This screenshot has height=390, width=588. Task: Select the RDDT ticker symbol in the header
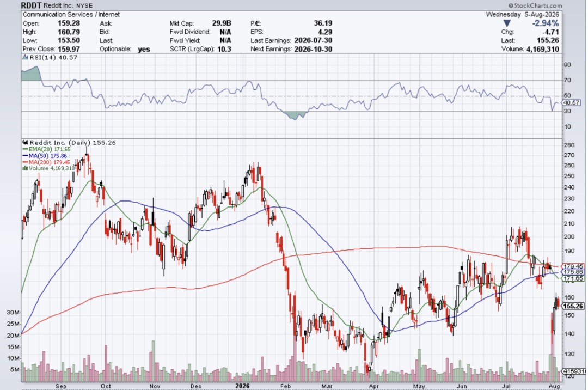coord(31,5)
